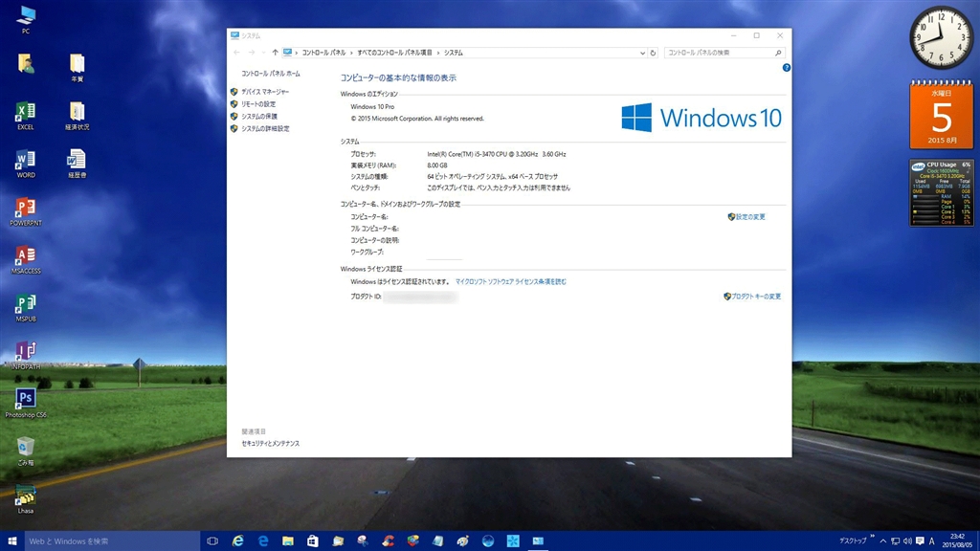
Task: Open the recent locations arrow beside back/forward
Action: coord(263,53)
